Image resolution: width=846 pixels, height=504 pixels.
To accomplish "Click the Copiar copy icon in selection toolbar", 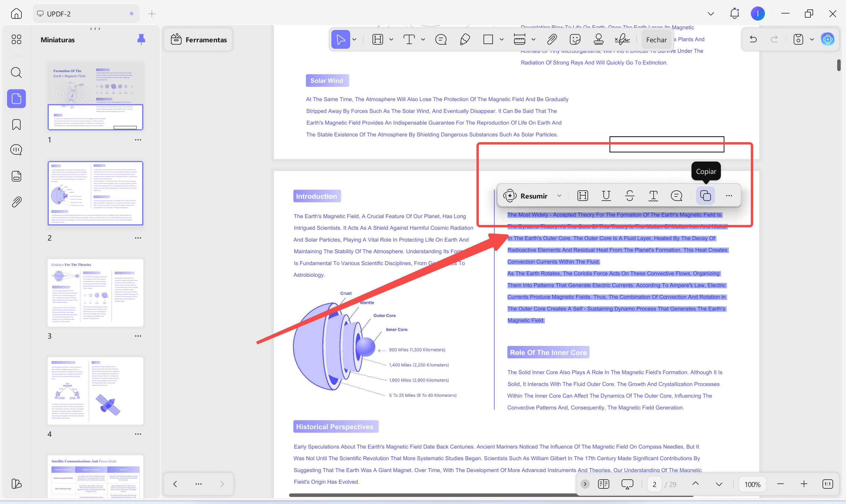I will 705,196.
